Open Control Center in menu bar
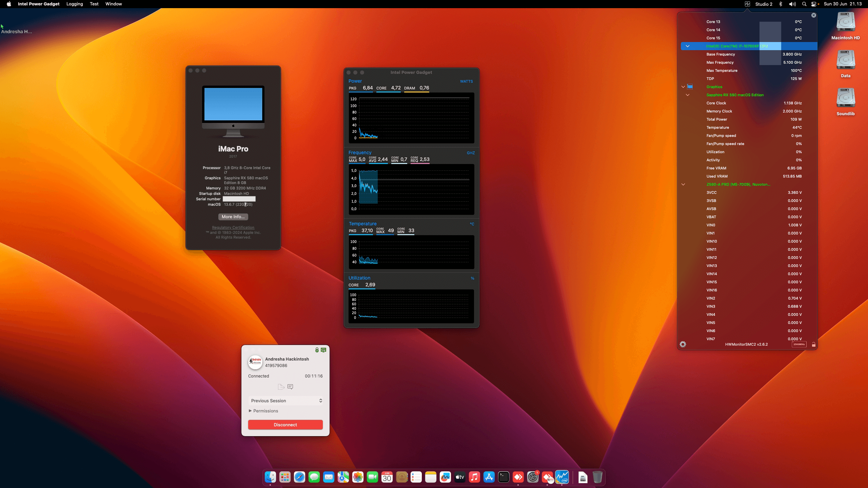The height and width of the screenshot is (488, 868). coord(814,4)
